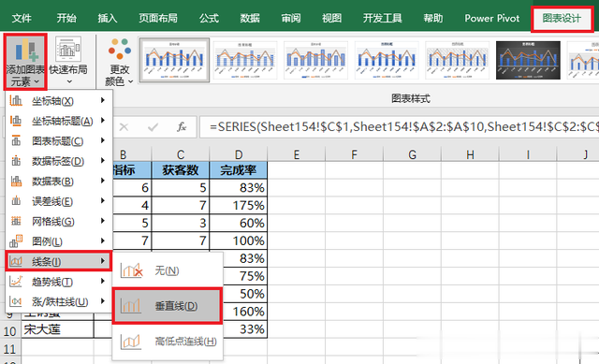Screen dimensions: 599x364
Task: Open the 添加图表元素 dropdown button
Action: point(25,62)
